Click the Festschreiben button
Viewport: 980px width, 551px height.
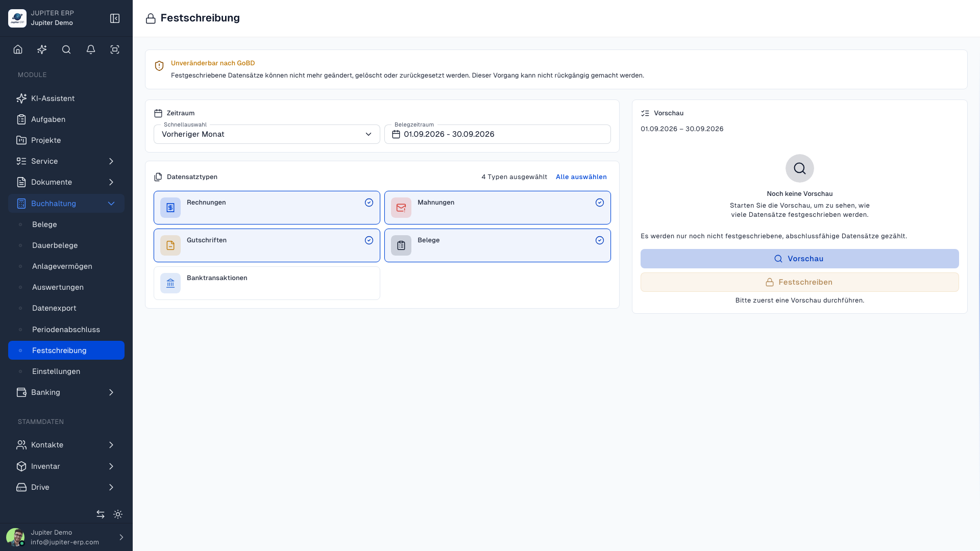800,282
